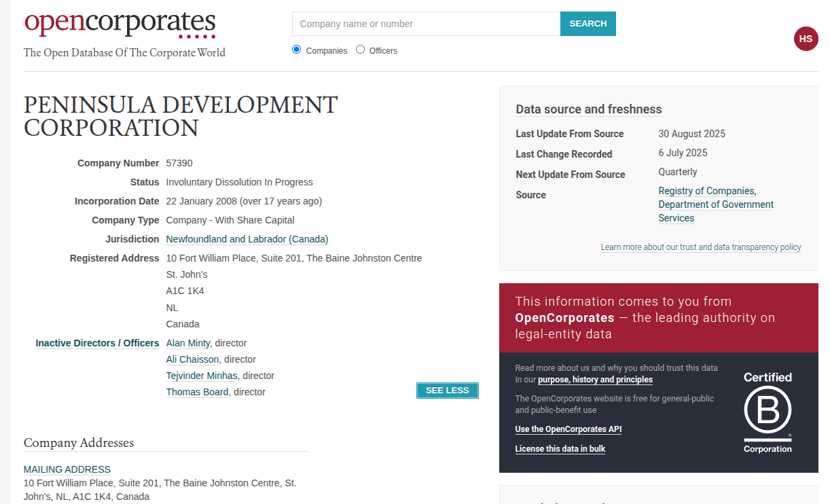
Task: Select the Companies radio button
Action: tap(296, 50)
